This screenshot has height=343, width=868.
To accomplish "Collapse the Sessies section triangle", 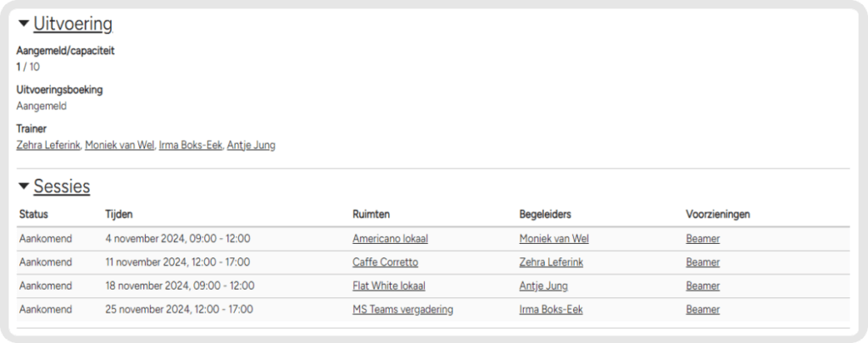I will [23, 186].
